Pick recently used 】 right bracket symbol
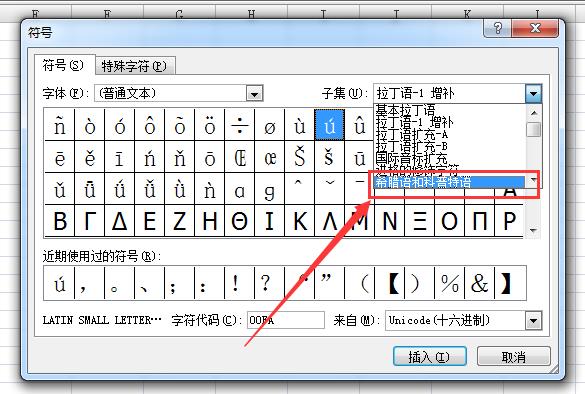 click(510, 284)
